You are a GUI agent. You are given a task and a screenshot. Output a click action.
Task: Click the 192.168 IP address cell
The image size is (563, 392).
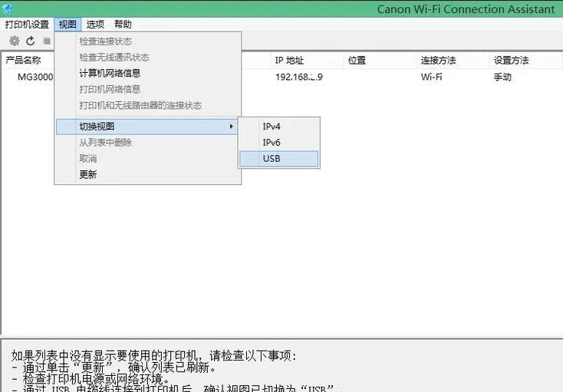299,77
